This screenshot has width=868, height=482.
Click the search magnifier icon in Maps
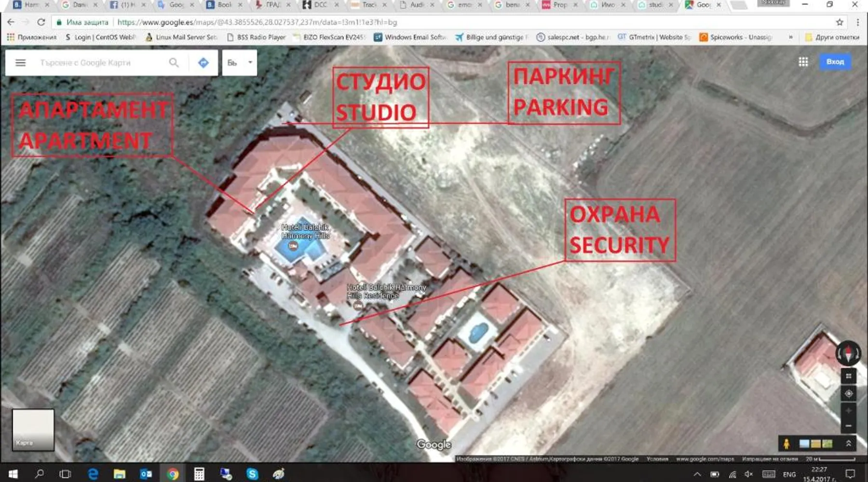(x=174, y=63)
